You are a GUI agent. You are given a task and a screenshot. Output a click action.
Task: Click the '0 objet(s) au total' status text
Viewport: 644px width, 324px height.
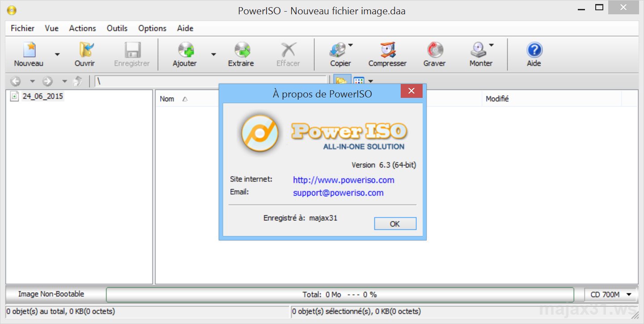click(61, 311)
